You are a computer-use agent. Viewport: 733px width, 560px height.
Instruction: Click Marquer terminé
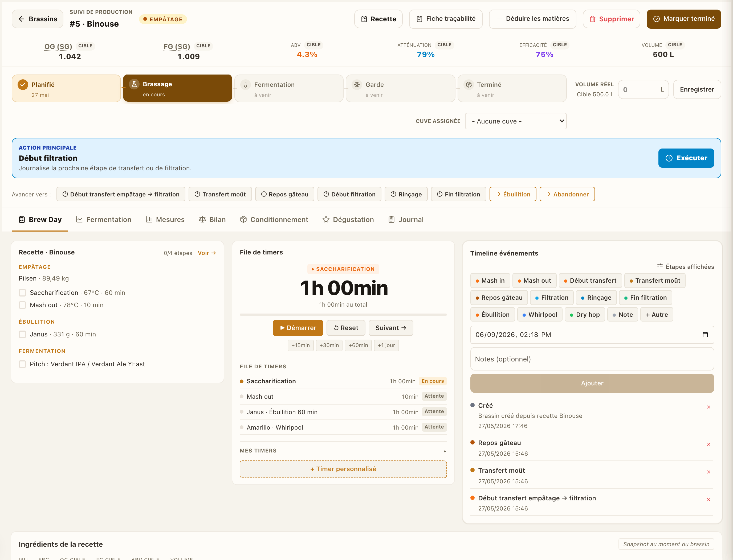pos(684,19)
